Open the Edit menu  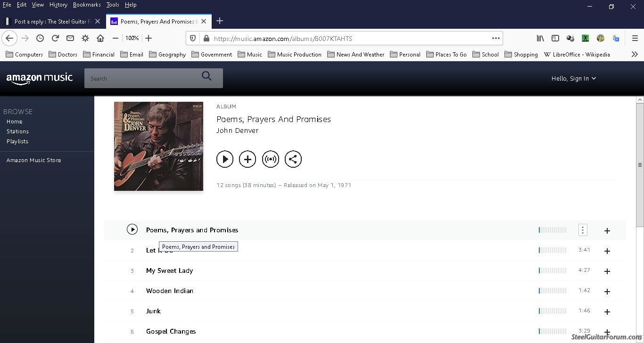22,5
